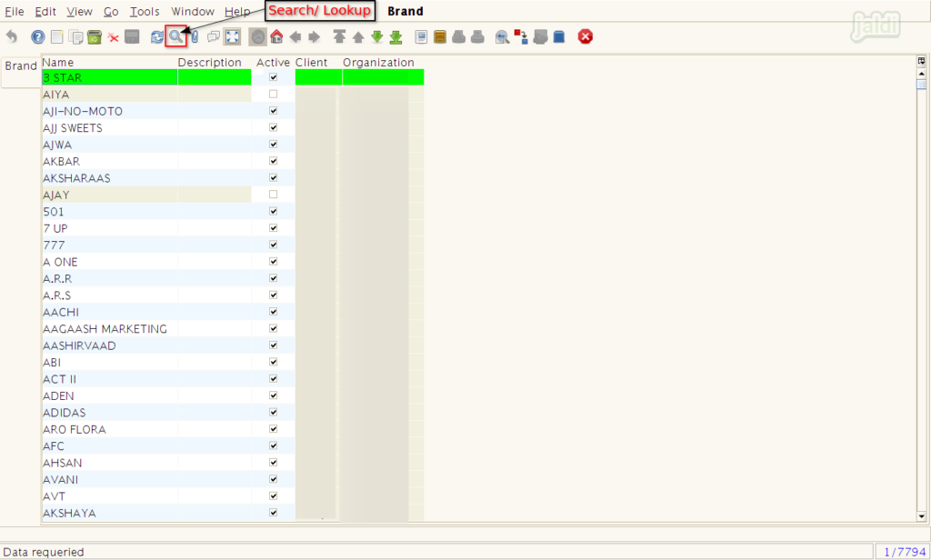Viewport: 931px width, 560px height.
Task: Open the Window menu
Action: (193, 12)
